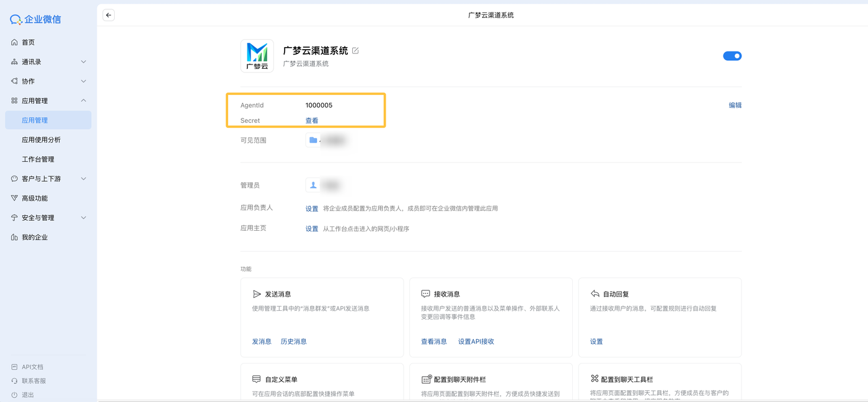Open the 联系客服 link
Screen dimensions: 868x402
pyautogui.click(x=34, y=381)
